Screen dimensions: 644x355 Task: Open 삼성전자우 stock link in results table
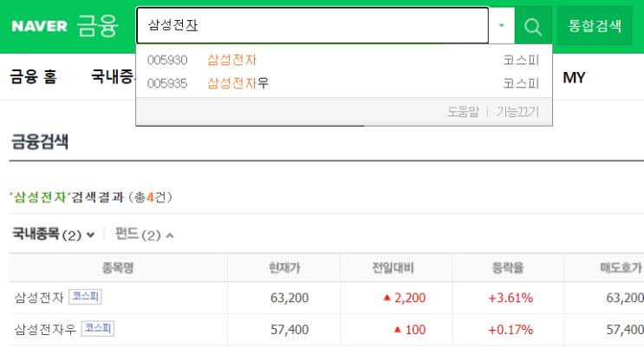click(45, 330)
